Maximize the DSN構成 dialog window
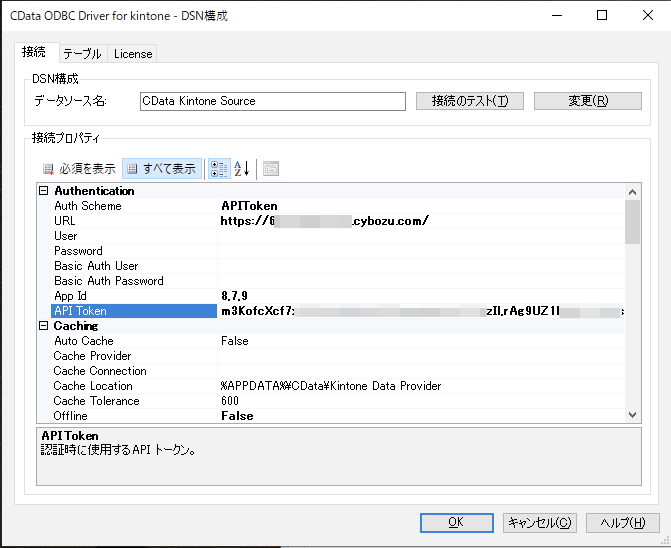Screen dimensions: 671x548 602,15
